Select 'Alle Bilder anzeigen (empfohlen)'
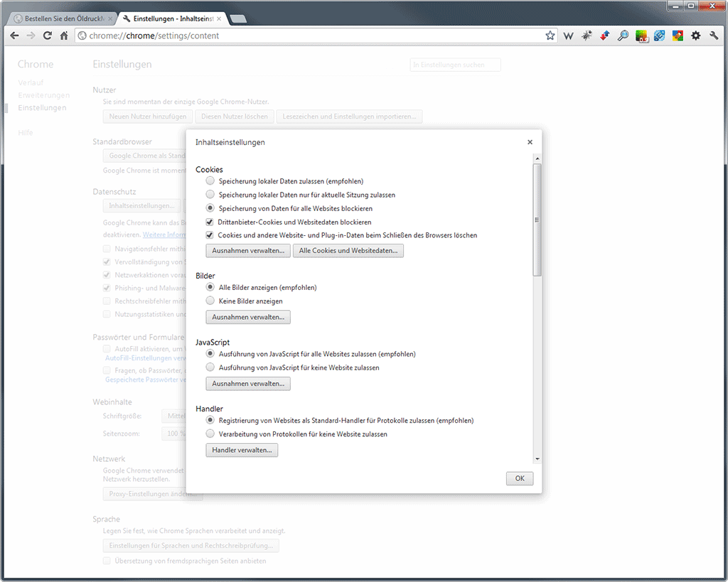This screenshot has width=728, height=582. click(x=210, y=287)
